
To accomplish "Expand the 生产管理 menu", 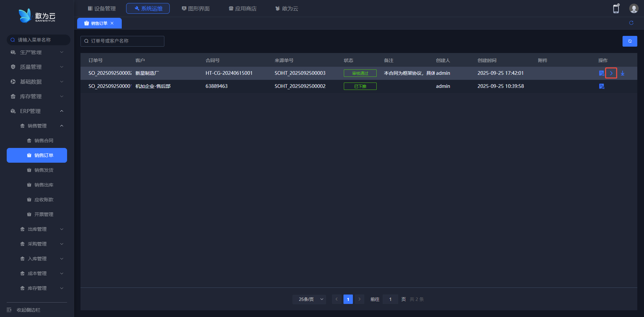I will tap(37, 52).
